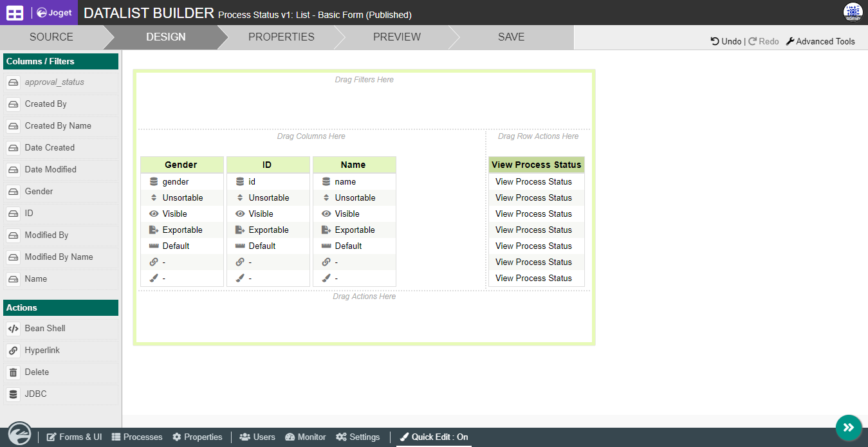Click the database icon beside name

[x=326, y=182]
